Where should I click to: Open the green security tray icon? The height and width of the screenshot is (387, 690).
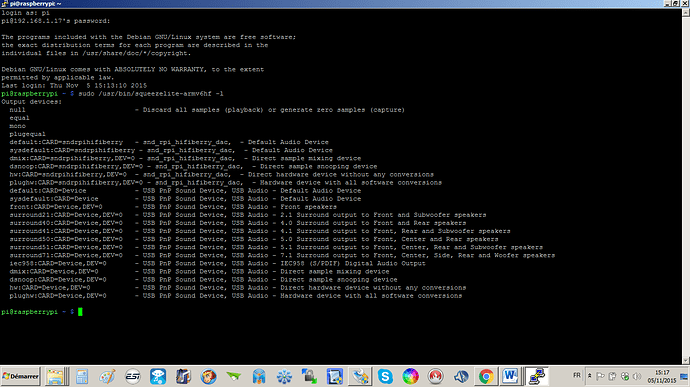[625, 376]
